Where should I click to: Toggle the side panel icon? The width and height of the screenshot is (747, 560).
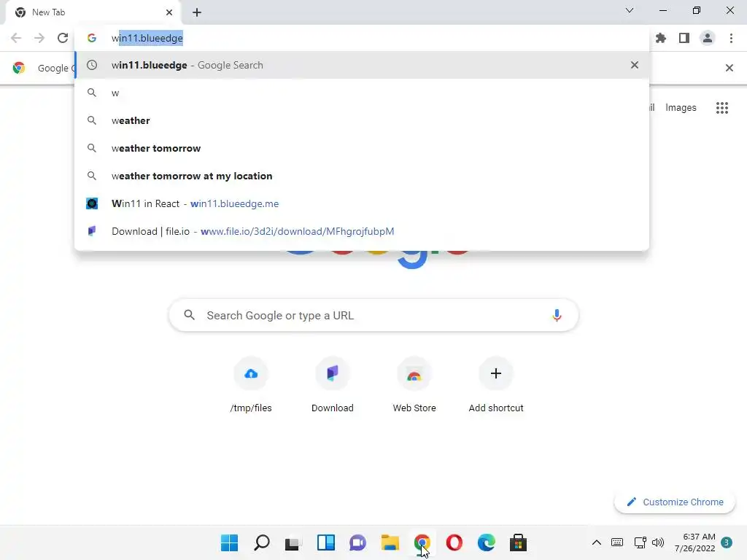tap(684, 38)
